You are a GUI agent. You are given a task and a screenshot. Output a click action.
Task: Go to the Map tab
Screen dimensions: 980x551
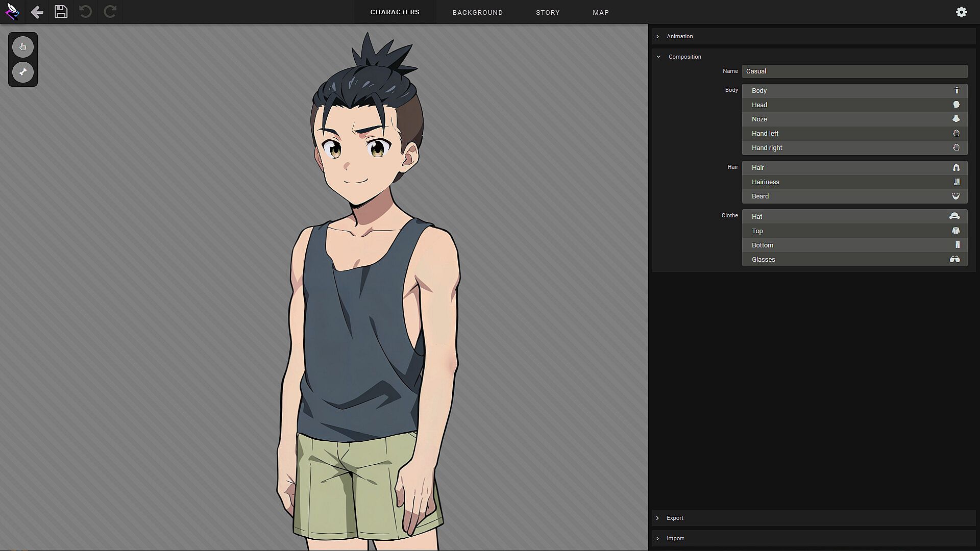click(x=600, y=12)
